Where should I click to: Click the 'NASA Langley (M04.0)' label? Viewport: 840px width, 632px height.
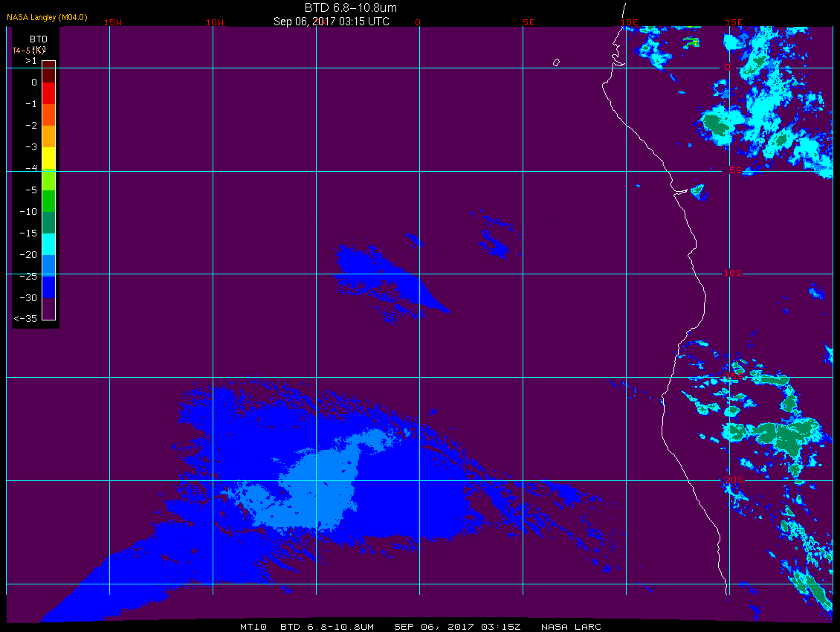coord(47,17)
